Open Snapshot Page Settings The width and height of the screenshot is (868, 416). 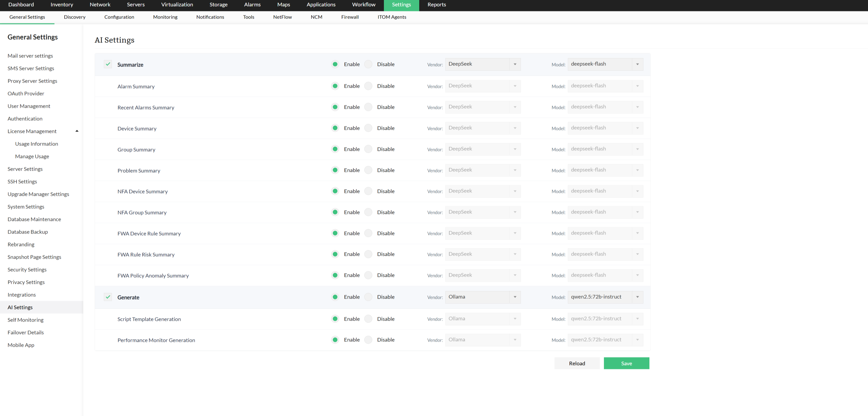click(x=34, y=257)
